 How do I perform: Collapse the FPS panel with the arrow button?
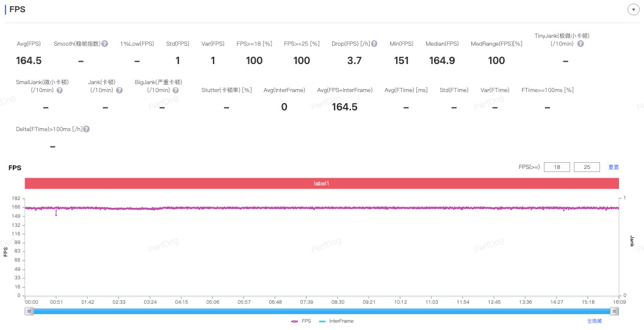633,10
